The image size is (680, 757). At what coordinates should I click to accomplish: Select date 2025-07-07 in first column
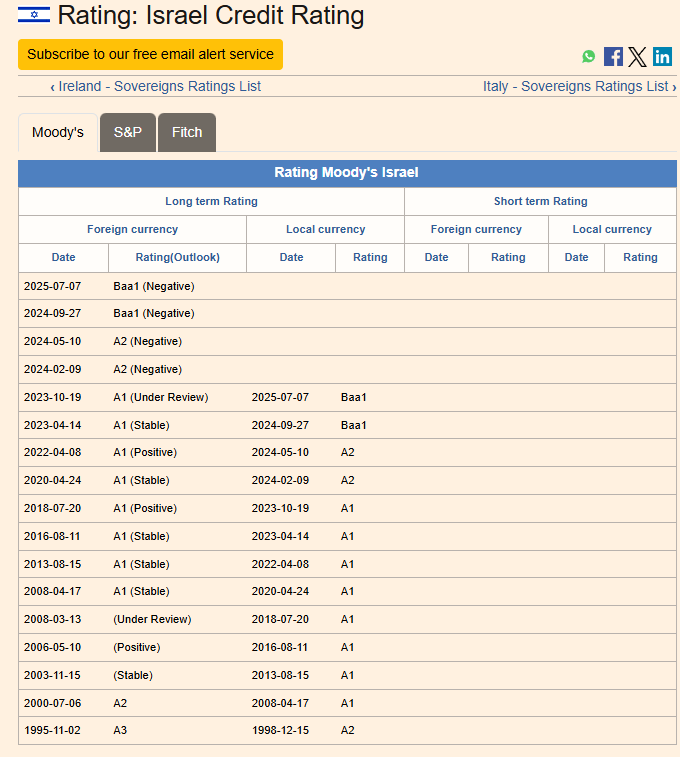53,286
